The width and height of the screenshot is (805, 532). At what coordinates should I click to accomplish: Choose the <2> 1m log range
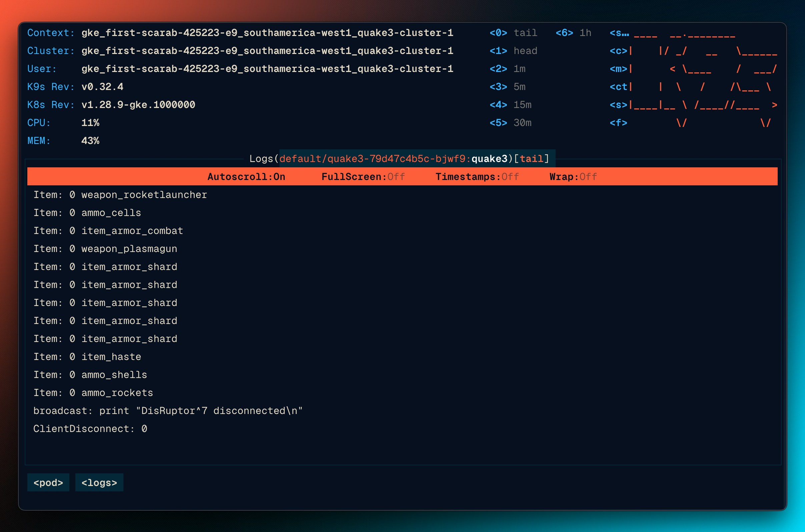pyautogui.click(x=507, y=69)
